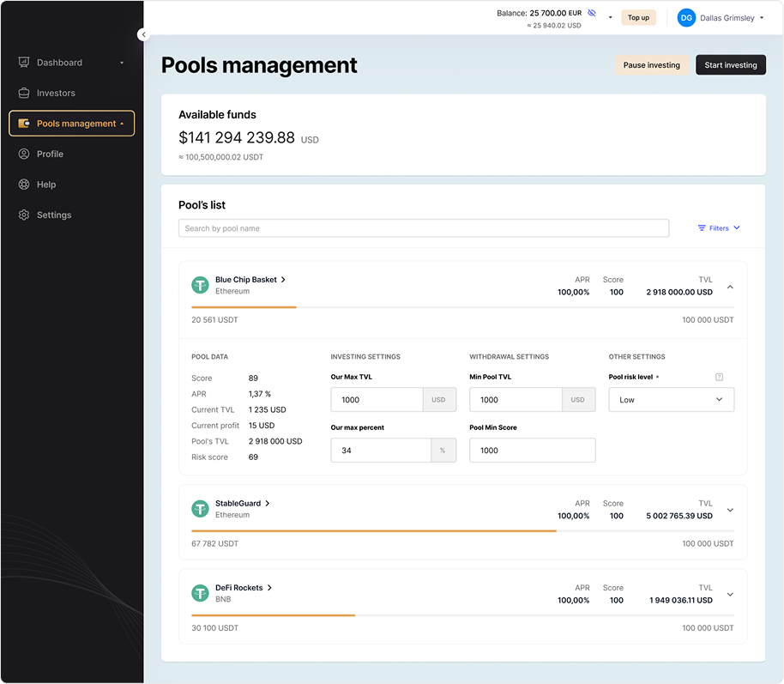The width and height of the screenshot is (784, 684).
Task: Collapse the Blue Chip Basket pool
Action: coord(730,287)
